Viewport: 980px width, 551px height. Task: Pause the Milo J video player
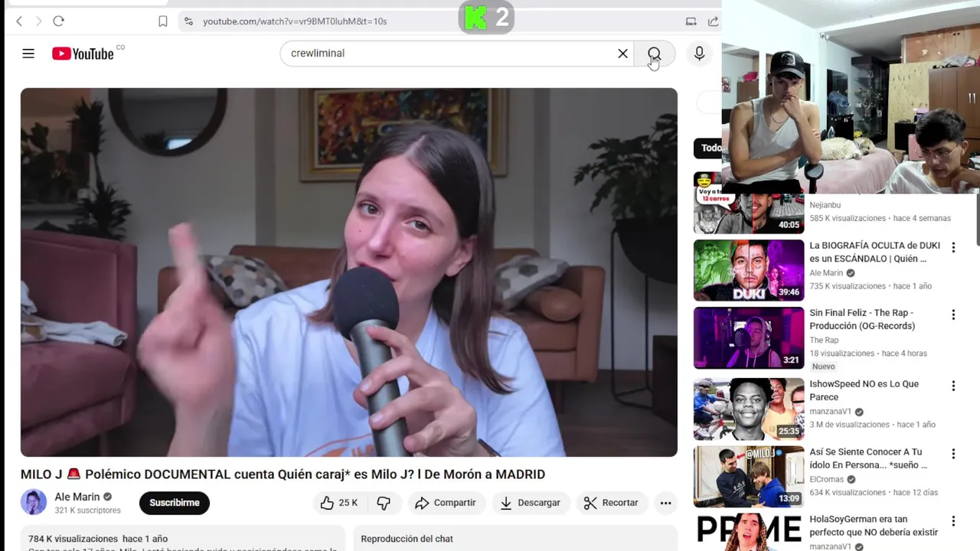point(349,272)
